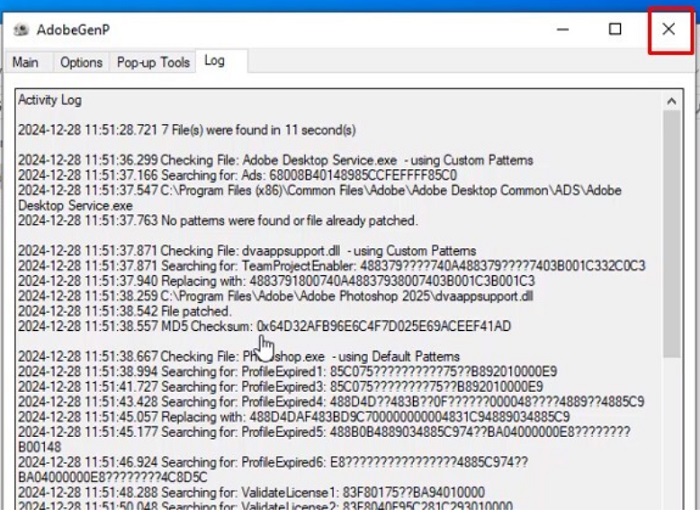Click the 'Checking File: Photoshop.exe' line
Viewport: 700px width, 517px height.
click(239, 357)
